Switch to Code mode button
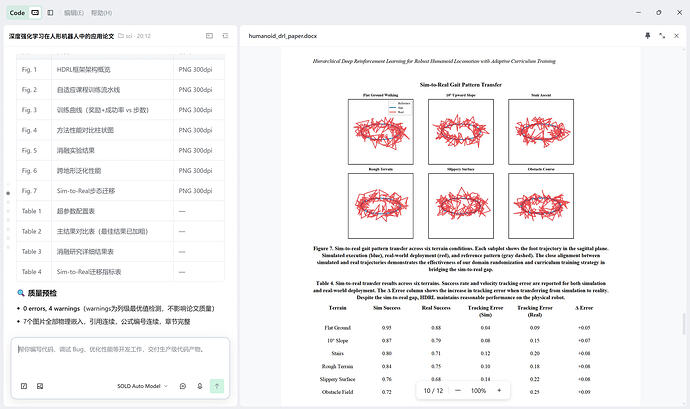Screen dimensions: 690x409 [17, 13]
